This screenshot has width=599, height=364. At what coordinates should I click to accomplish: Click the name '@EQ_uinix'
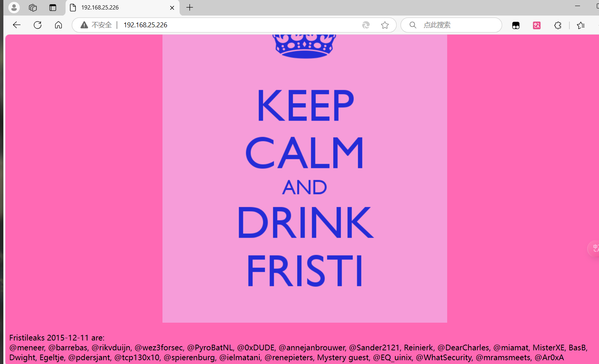coord(392,358)
